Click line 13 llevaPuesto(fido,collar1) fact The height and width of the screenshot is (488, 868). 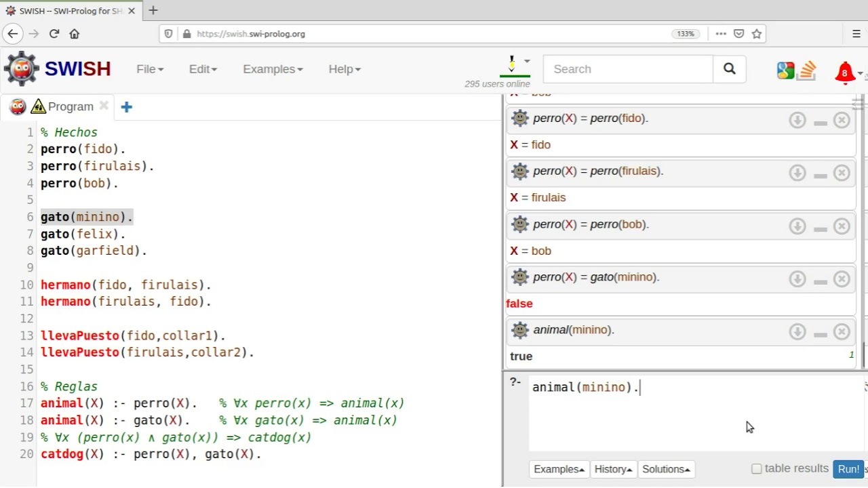133,335
